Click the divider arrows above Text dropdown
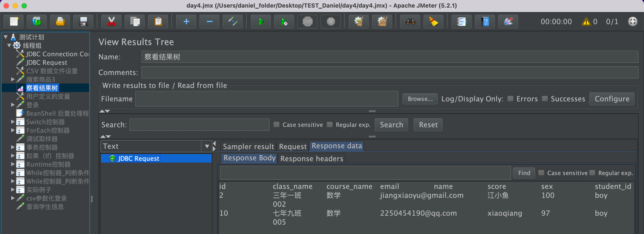The width and height of the screenshot is (644, 234). click(x=106, y=137)
